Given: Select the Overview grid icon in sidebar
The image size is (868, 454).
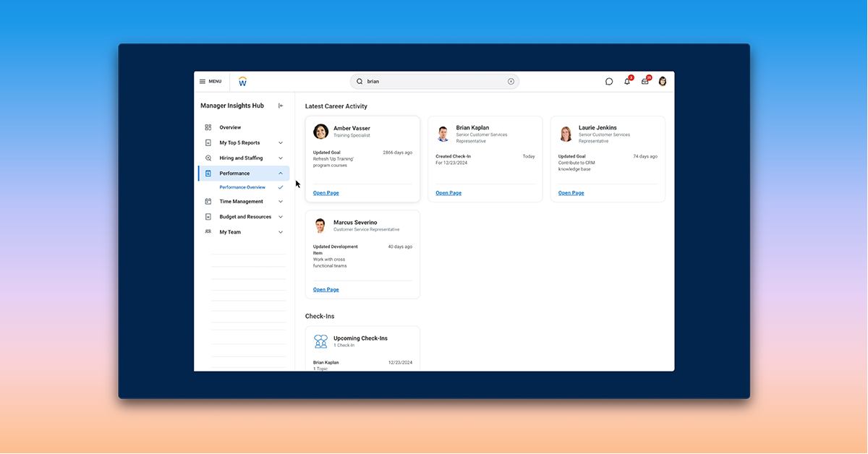Looking at the screenshot, I should click(208, 127).
